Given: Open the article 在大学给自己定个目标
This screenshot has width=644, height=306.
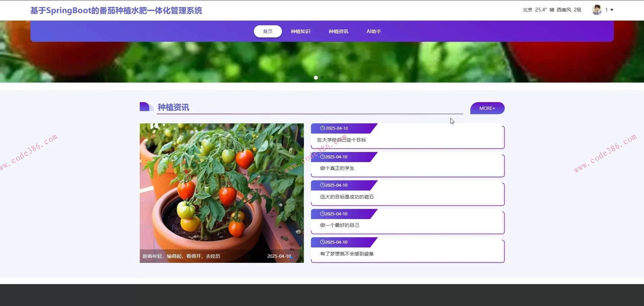Looking at the screenshot, I should pyautogui.click(x=343, y=140).
